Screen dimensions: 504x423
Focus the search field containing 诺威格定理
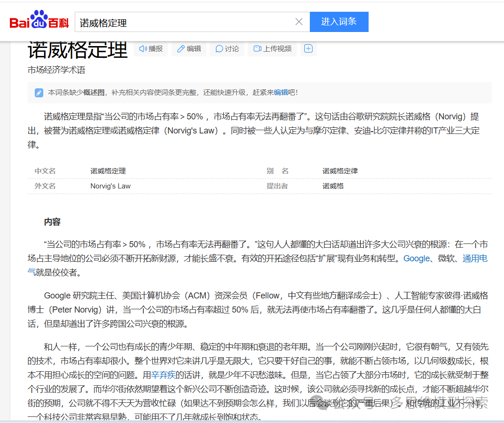click(188, 22)
